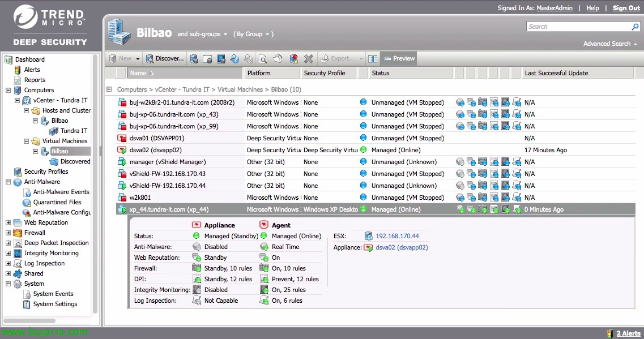644x339 pixels.
Task: Expand the Web Reputation tree node
Action: [x=8, y=223]
